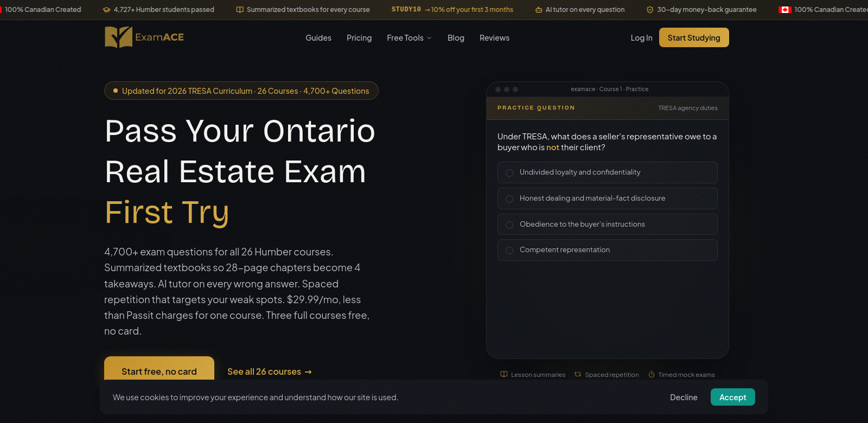This screenshot has width=868, height=423.
Task: Click the Updated for 2026 TRESA Curriculum badge
Action: click(241, 91)
